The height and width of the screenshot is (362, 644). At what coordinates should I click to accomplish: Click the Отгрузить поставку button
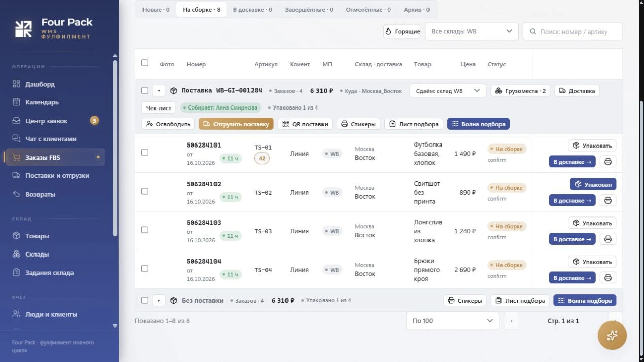pos(236,124)
